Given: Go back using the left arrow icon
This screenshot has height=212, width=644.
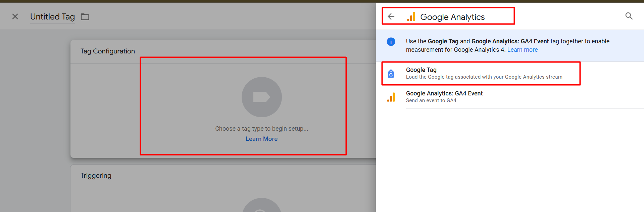Looking at the screenshot, I should click(x=391, y=16).
